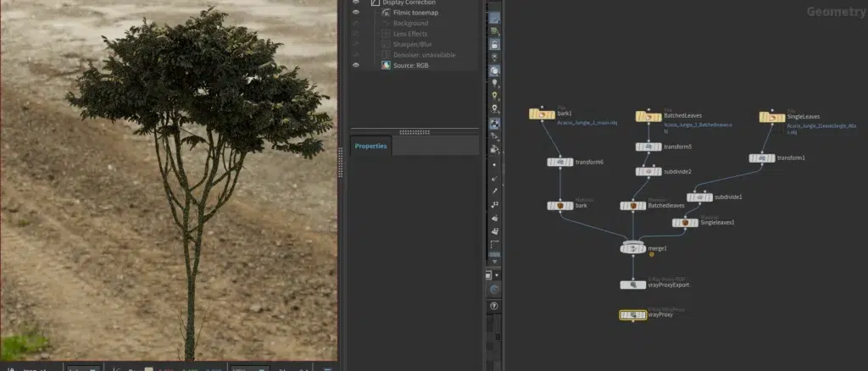Select the Sharpen/Blur layer row
This screenshot has height=371, width=868.
pyautogui.click(x=414, y=44)
